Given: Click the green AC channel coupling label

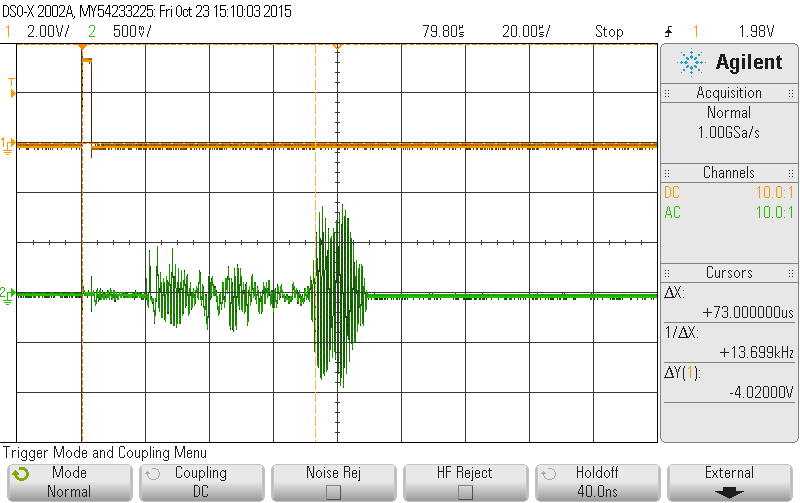Looking at the screenshot, I should coord(672,212).
